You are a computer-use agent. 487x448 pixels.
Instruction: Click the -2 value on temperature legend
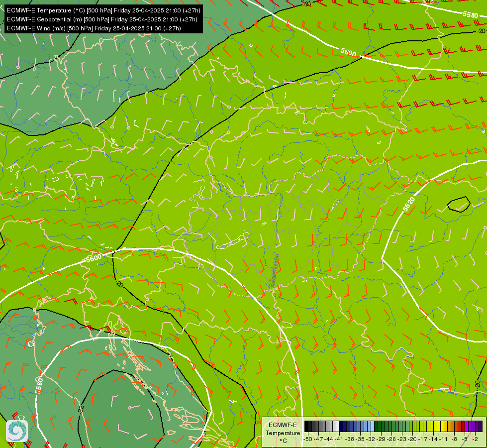pyautogui.click(x=475, y=439)
